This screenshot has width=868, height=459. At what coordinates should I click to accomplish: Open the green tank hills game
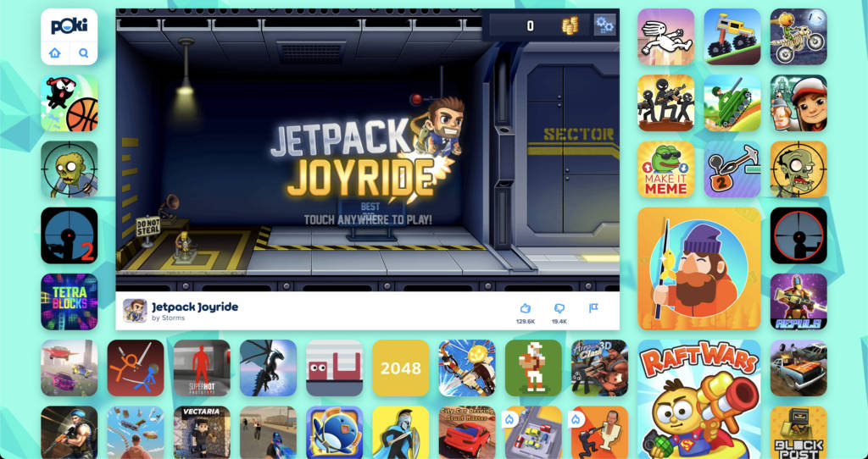(732, 102)
